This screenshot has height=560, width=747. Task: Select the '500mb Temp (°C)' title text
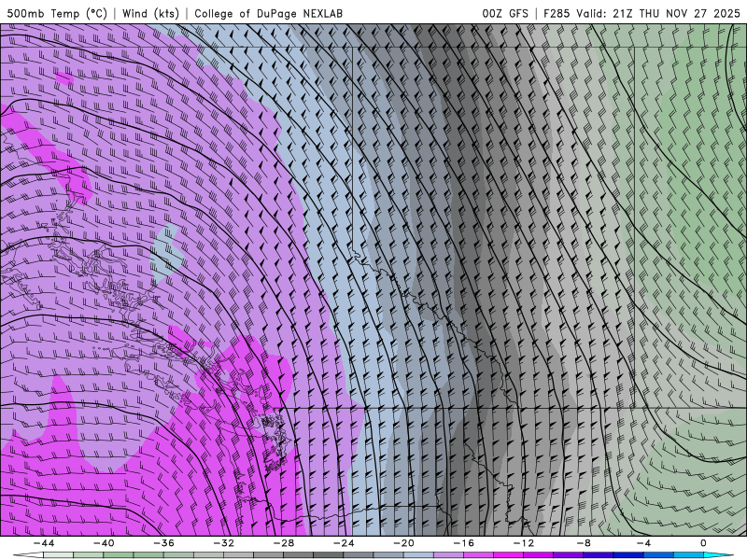tap(57, 13)
